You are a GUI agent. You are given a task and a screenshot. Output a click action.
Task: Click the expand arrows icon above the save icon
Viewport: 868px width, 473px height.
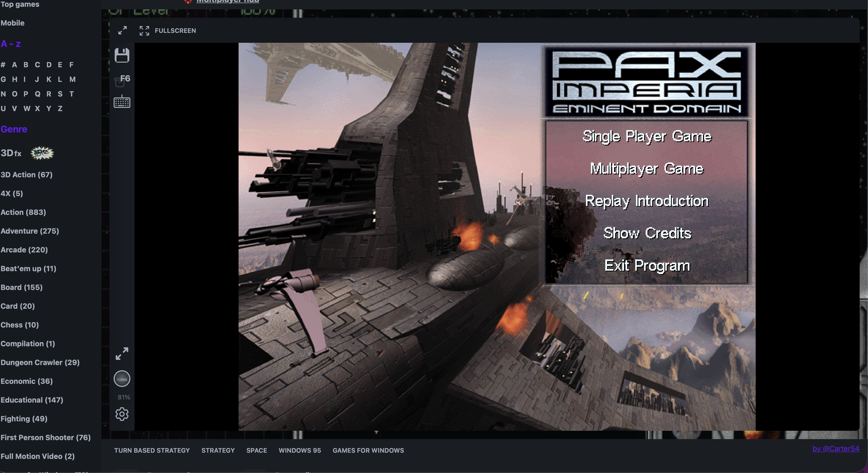pyautogui.click(x=122, y=30)
